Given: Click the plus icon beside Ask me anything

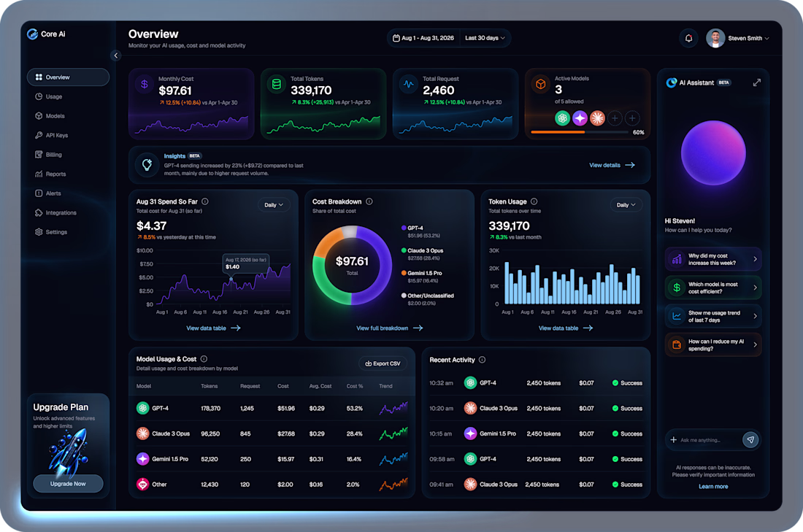Looking at the screenshot, I should pyautogui.click(x=673, y=440).
